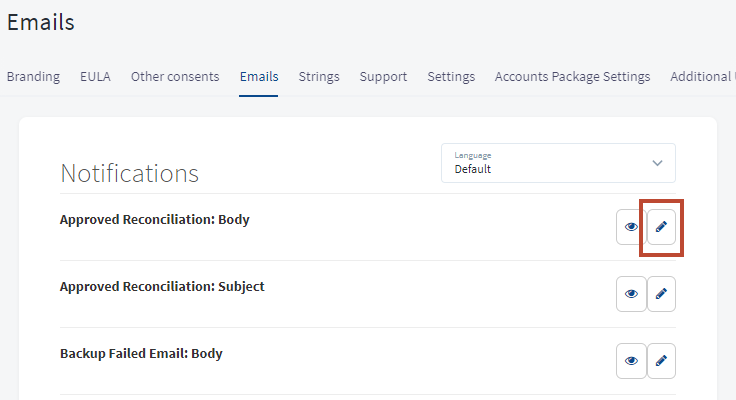The image size is (736, 400).
Task: Open the Language dropdown
Action: 559,163
